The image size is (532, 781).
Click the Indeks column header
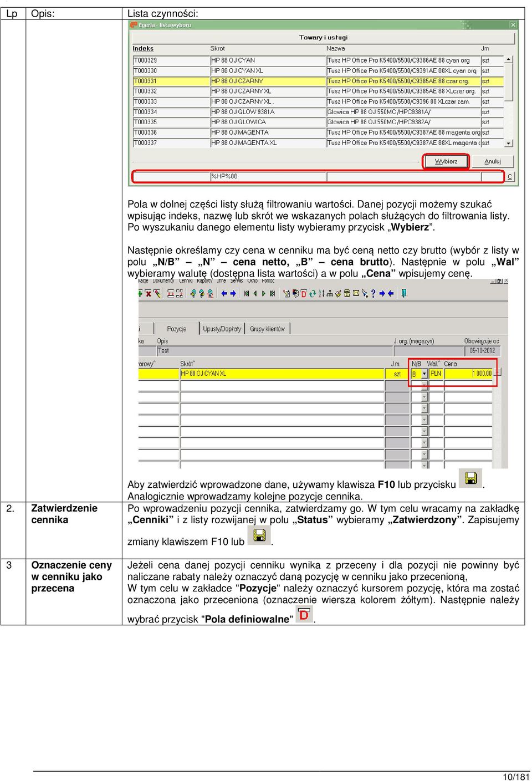tap(143, 49)
